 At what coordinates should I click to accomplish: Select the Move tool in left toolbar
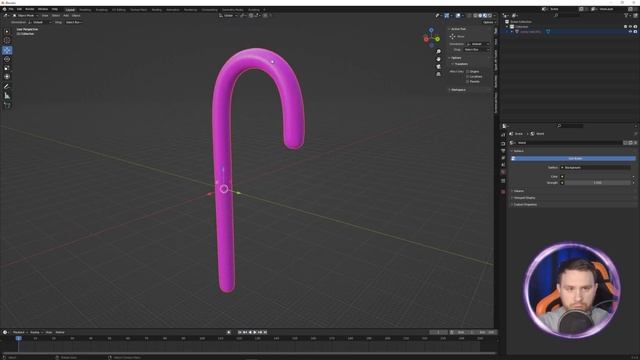[7, 50]
